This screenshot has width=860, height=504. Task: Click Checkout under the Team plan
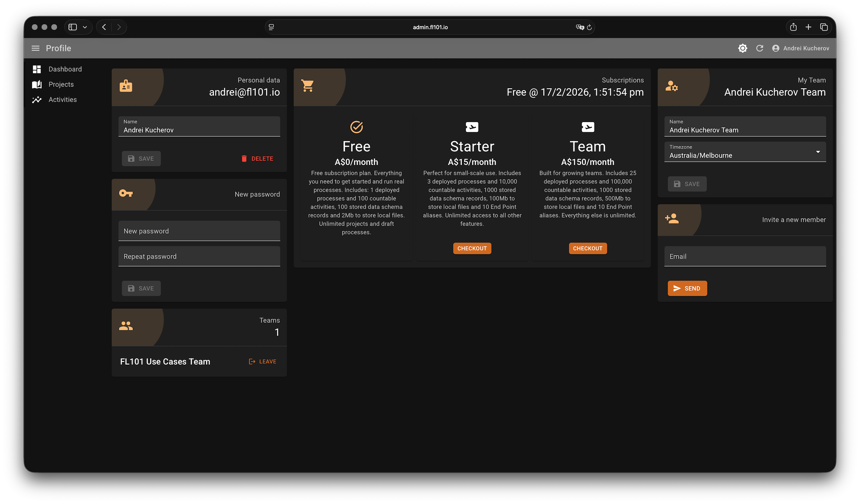coord(587,248)
